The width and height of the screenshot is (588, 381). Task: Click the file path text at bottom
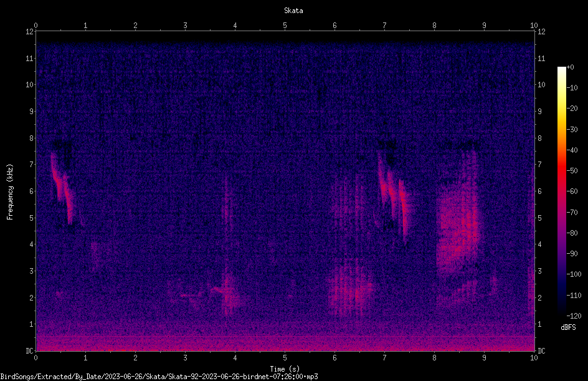[x=159, y=377]
